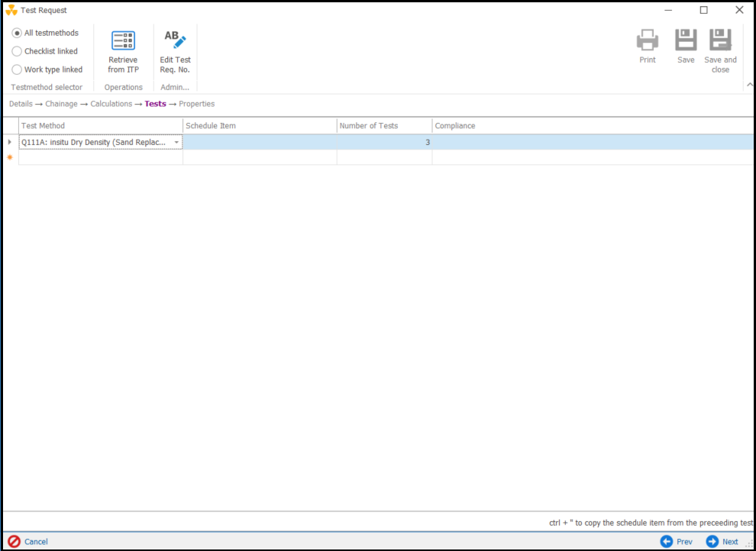
Task: Click the Retrieve from ITP icon
Action: tap(123, 41)
